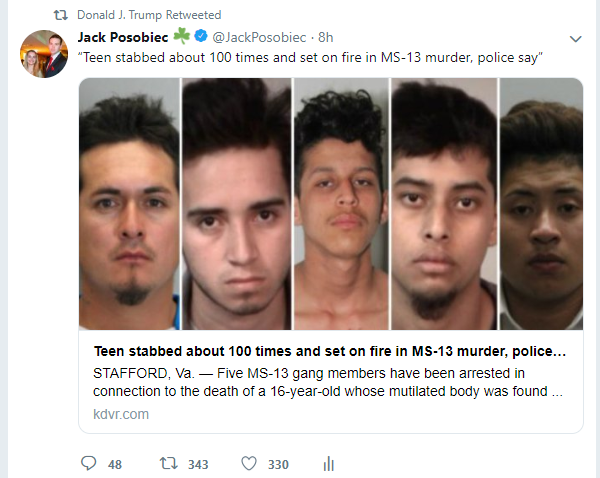The height and width of the screenshot is (478, 600).
Task: Click the tweet text quoting the headline
Action: [x=310, y=57]
